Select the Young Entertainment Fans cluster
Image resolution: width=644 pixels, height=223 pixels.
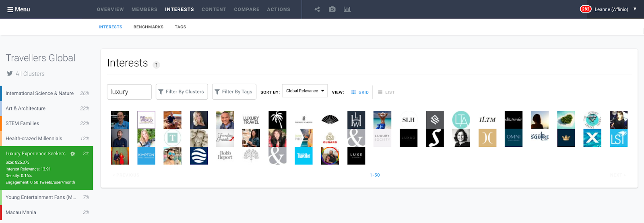tap(47, 197)
